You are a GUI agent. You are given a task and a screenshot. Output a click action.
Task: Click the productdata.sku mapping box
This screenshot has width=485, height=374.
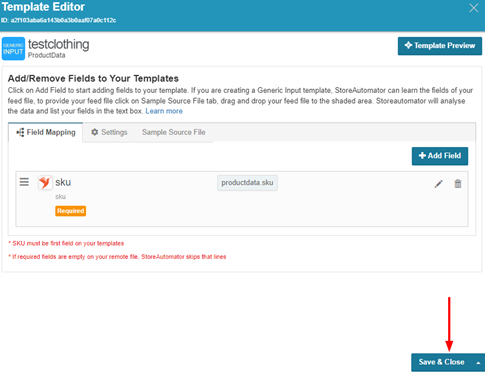point(247,183)
